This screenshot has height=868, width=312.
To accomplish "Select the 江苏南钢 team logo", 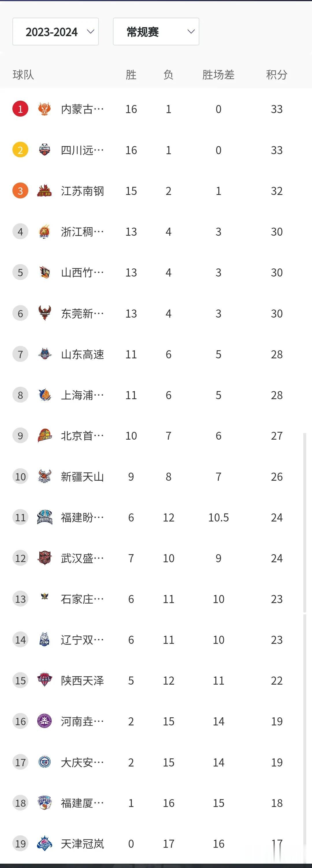I will 44,191.
